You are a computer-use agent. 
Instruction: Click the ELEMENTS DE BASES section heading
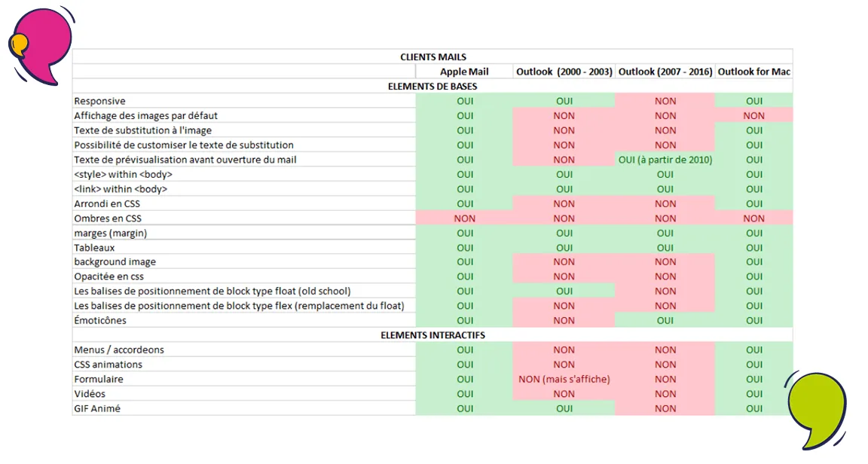433,87
